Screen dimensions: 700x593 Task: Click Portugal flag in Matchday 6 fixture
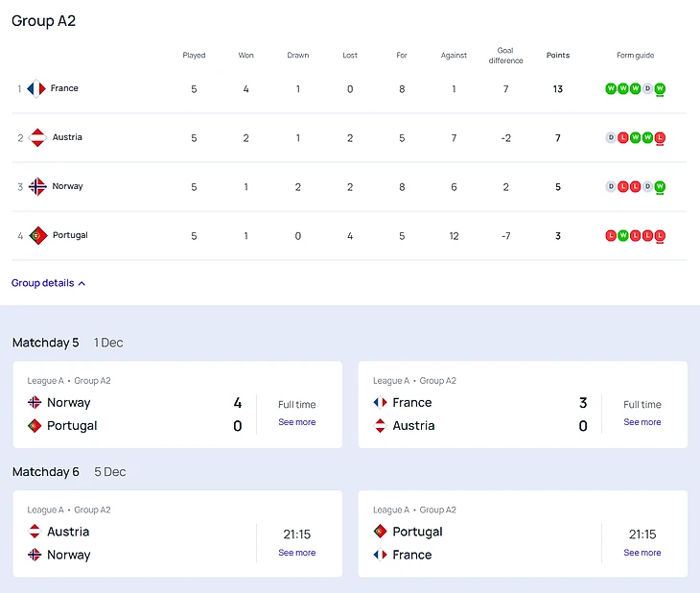point(380,532)
